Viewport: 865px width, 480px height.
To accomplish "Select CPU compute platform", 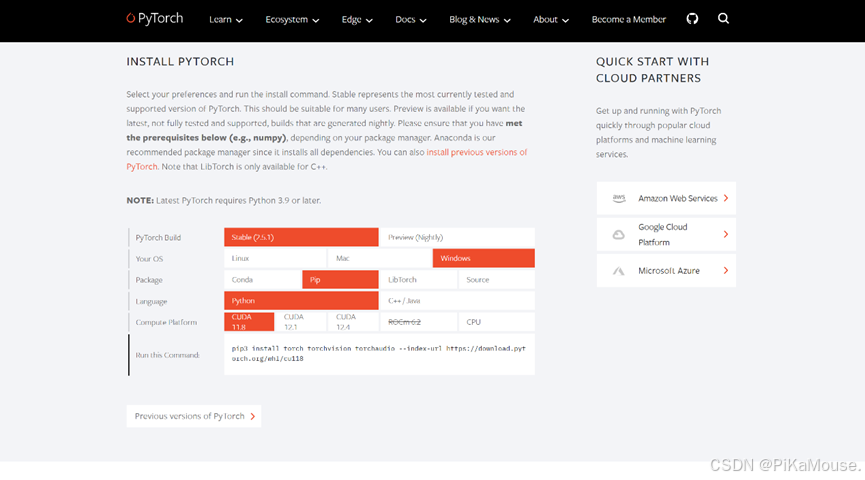I will 496,322.
